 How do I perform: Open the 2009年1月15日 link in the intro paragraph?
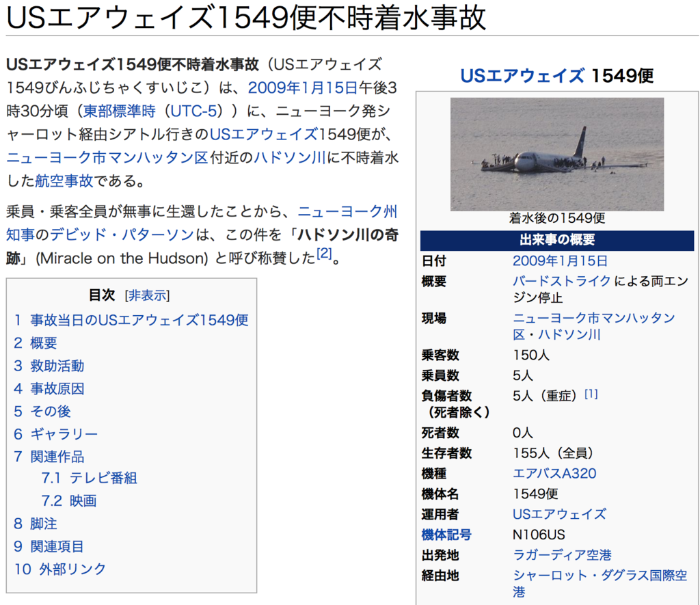click(303, 88)
